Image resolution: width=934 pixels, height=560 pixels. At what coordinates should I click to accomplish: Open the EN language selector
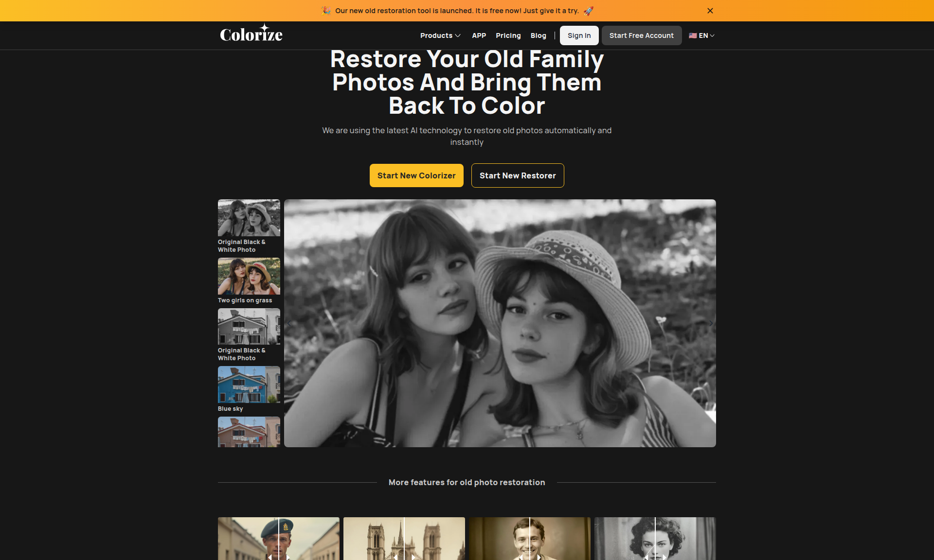(x=702, y=35)
